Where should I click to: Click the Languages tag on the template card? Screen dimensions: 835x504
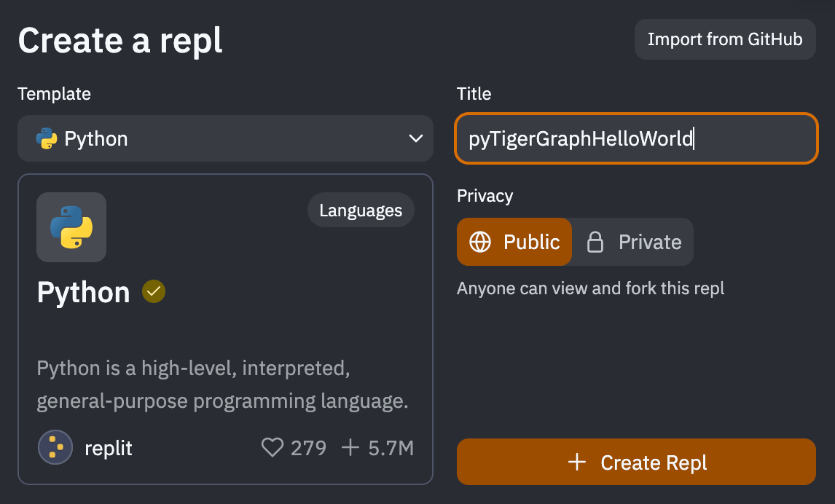(x=361, y=210)
